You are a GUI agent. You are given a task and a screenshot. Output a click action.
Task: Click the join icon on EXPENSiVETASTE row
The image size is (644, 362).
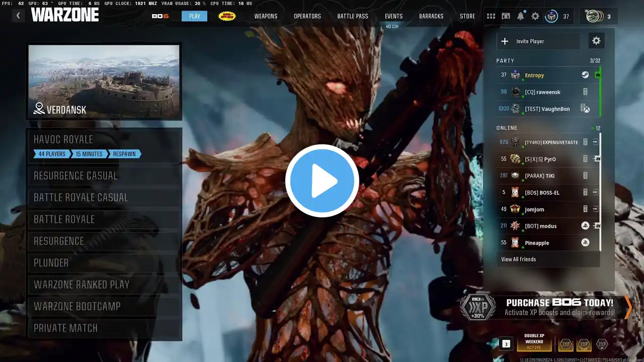point(596,142)
